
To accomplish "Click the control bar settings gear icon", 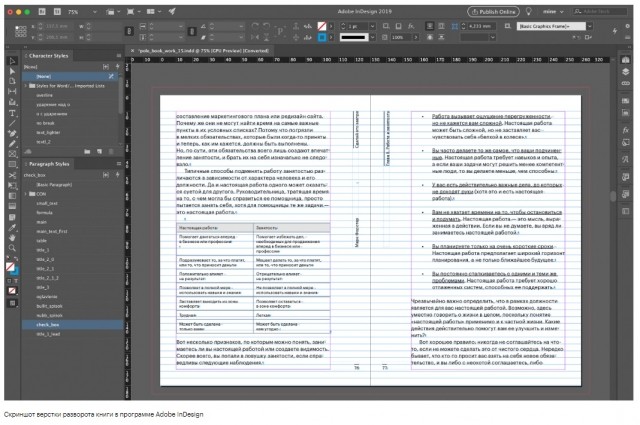I will [627, 26].
